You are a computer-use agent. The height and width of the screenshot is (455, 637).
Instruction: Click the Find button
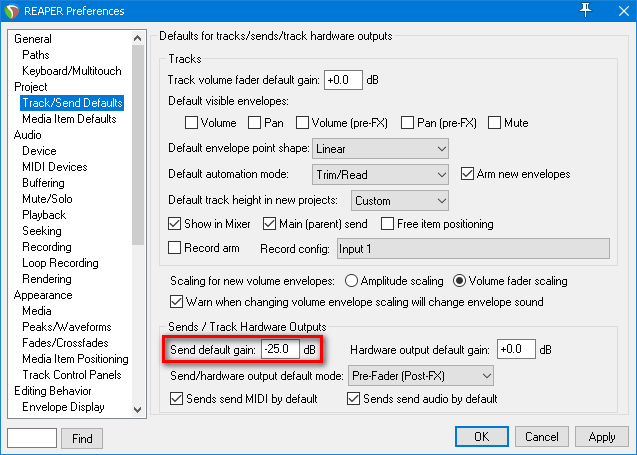click(82, 438)
